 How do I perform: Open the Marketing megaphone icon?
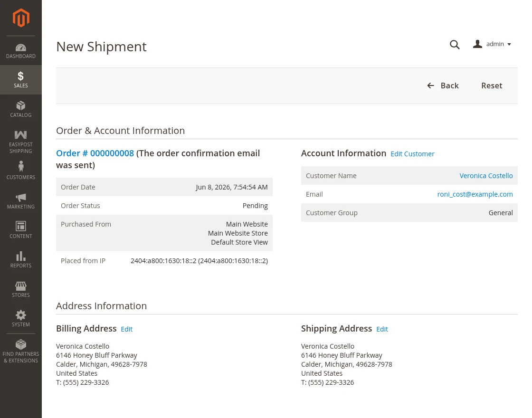click(x=21, y=197)
